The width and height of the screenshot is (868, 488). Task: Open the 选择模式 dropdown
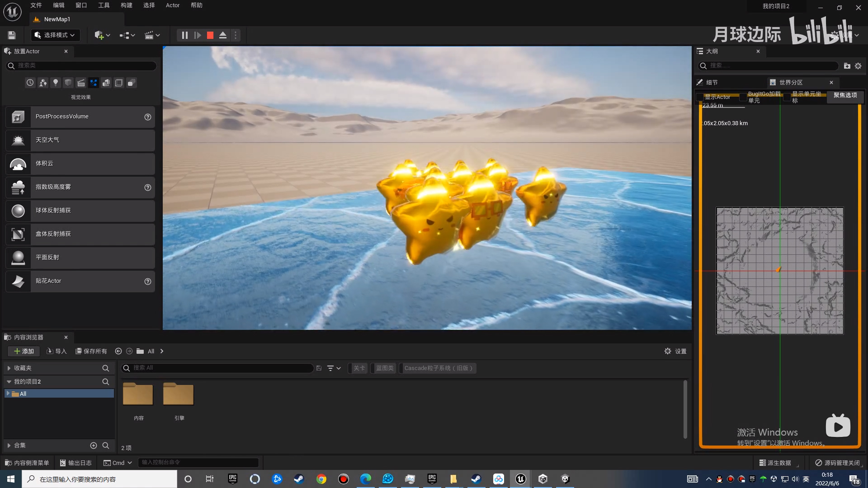tap(55, 35)
